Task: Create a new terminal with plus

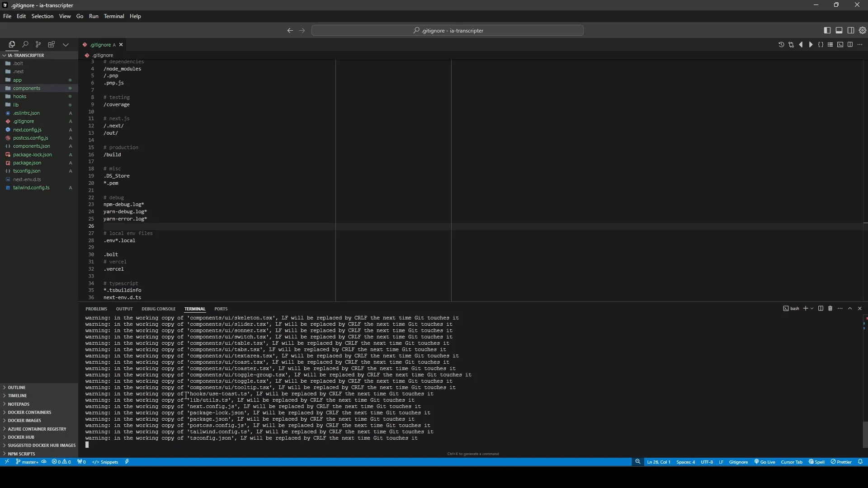Action: [x=805, y=309]
